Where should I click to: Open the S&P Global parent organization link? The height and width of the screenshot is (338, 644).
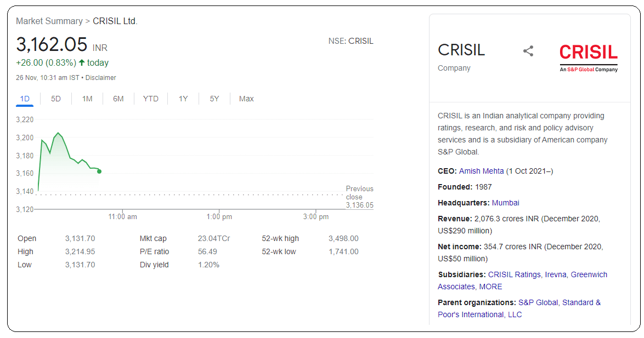pyautogui.click(x=538, y=302)
